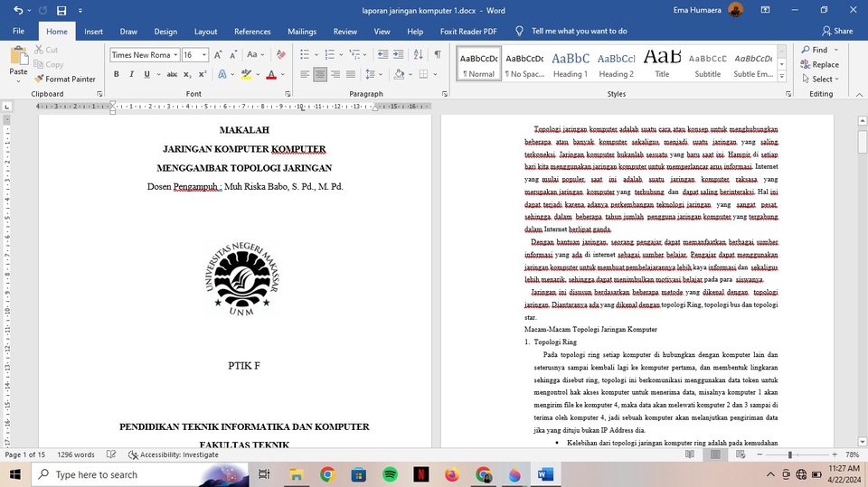868x487 pixels.
Task: Click the Undo arrow in title bar
Action: tap(18, 11)
